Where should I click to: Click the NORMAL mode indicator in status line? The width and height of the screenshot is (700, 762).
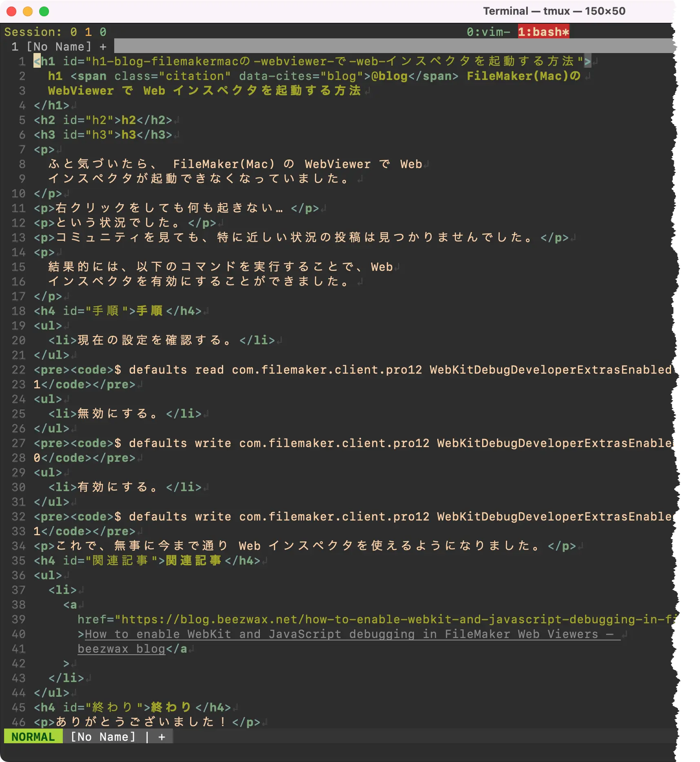point(33,737)
